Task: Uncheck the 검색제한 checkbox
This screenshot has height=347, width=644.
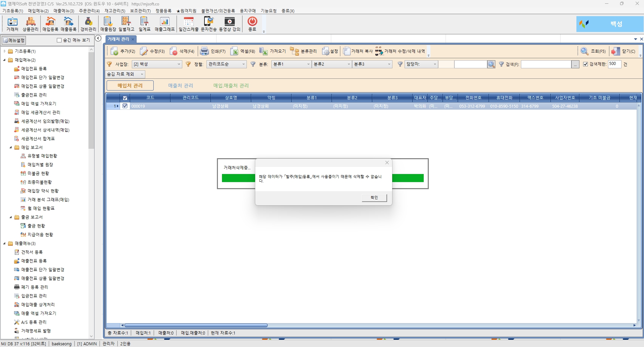Action: [x=585, y=64]
